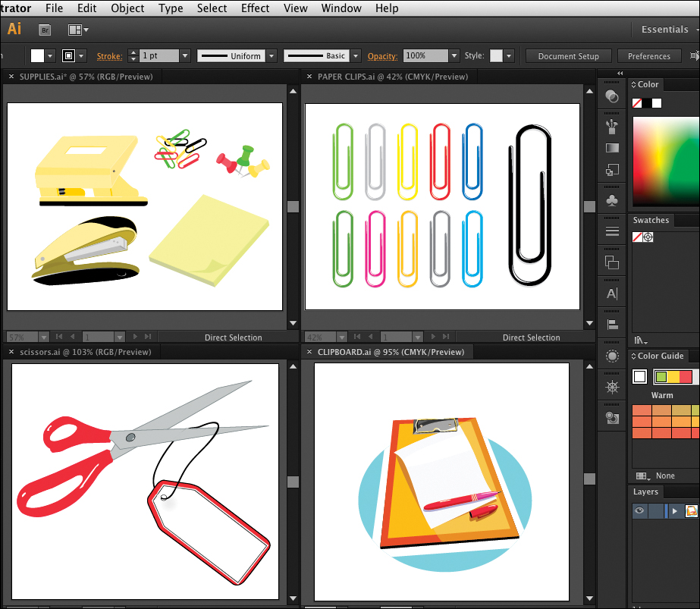Close the CLIPBOARD.ai document
This screenshot has width=700, height=609.
pos(309,352)
